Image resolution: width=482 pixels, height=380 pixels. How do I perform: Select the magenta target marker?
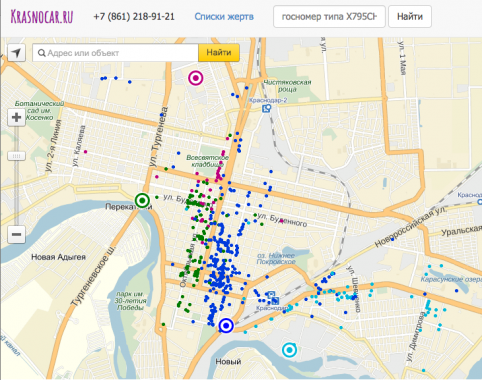point(196,78)
